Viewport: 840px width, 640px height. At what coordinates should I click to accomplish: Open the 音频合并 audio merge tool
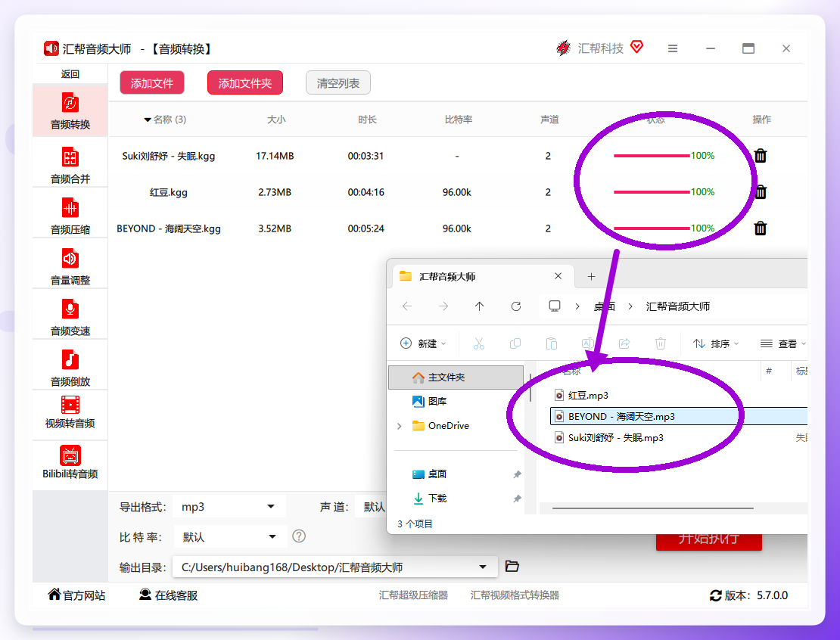coord(70,164)
